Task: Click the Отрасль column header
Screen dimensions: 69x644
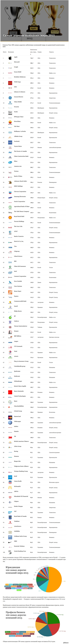Action: point(51,52)
